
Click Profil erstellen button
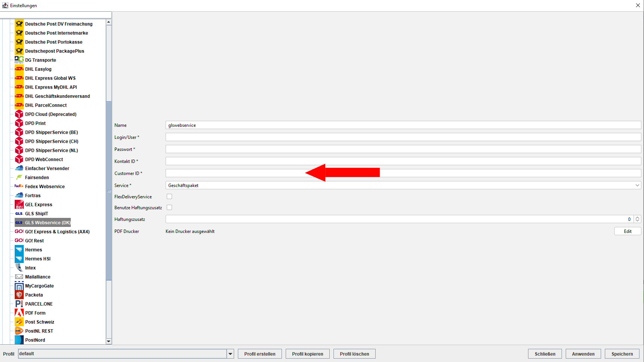[x=260, y=354]
